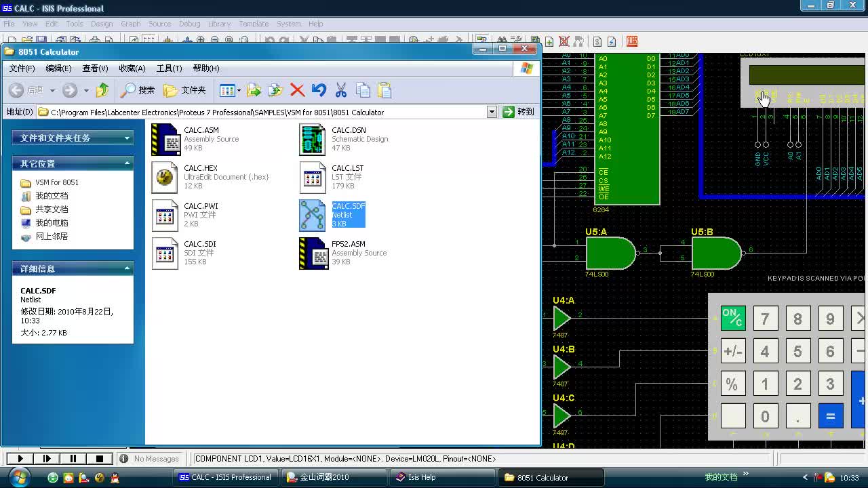
Task: Click the remove sheet red X icon in ISIS
Action: 564,41
